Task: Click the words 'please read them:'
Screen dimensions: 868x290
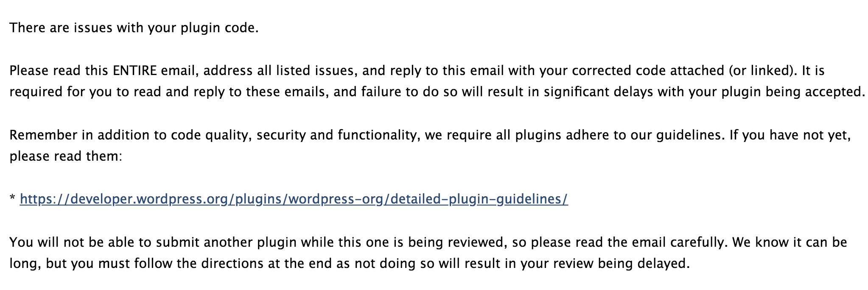Action: point(66,156)
